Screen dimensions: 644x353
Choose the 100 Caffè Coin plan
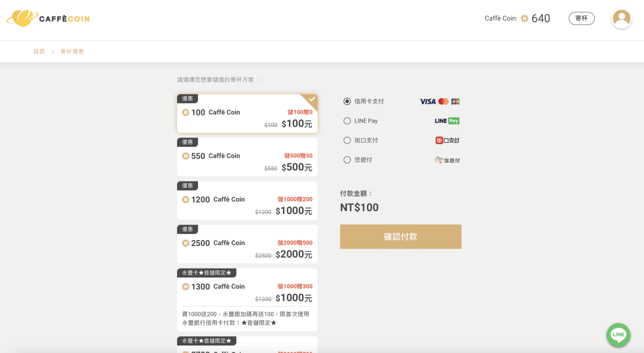click(247, 113)
